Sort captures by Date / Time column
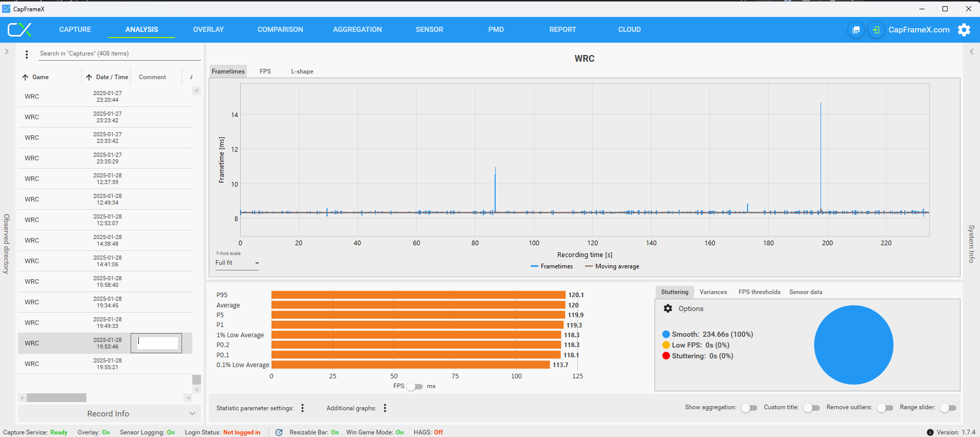The width and height of the screenshot is (980, 437). 112,77
